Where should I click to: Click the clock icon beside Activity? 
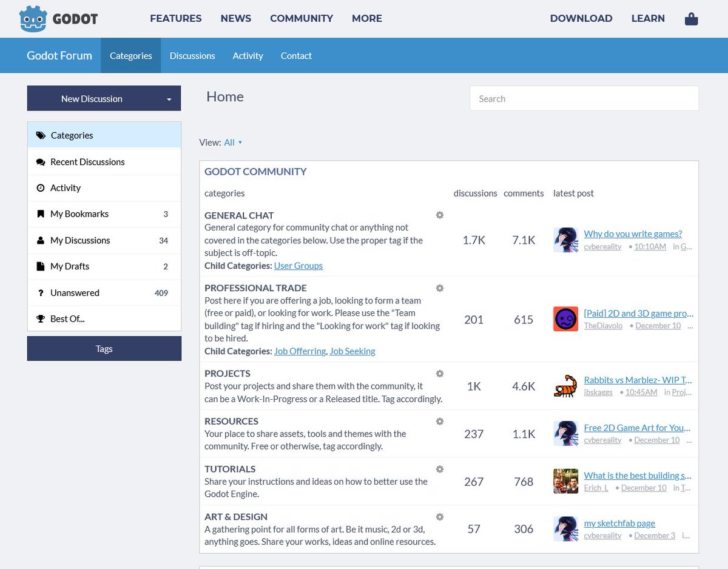(41, 188)
